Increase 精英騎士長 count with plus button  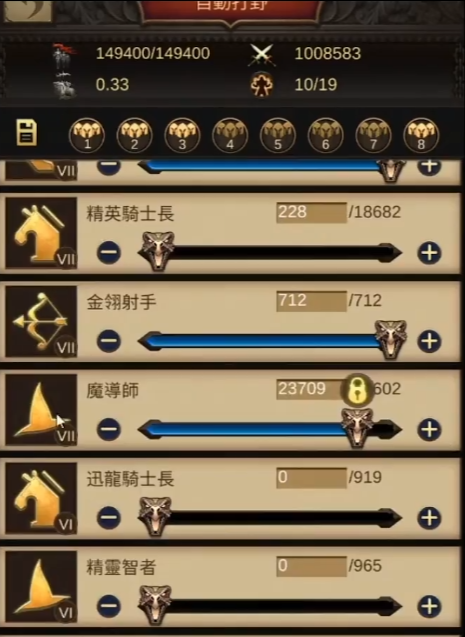(429, 253)
